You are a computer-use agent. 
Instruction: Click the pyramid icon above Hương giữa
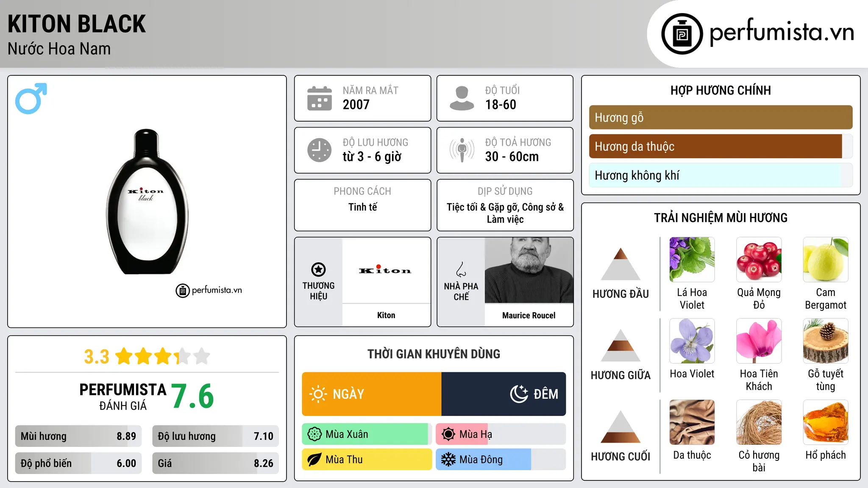coord(620,345)
